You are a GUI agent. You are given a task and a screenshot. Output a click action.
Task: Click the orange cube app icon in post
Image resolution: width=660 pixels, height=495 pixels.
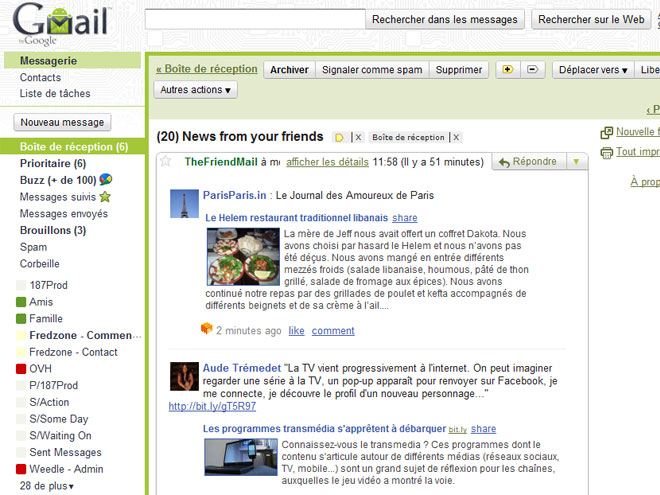207,329
